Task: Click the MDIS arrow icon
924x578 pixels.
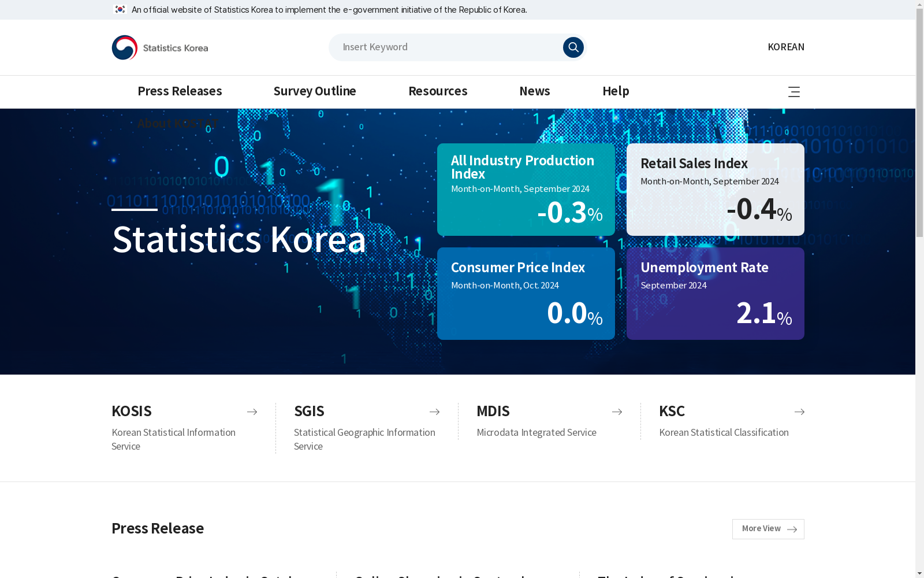Action: pos(617,412)
